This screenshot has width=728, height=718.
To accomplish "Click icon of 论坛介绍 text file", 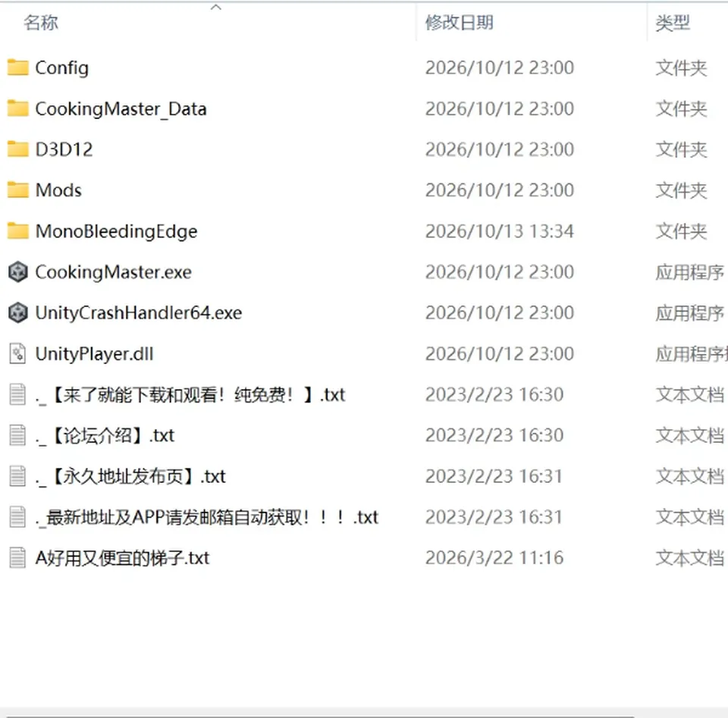I will [17, 435].
